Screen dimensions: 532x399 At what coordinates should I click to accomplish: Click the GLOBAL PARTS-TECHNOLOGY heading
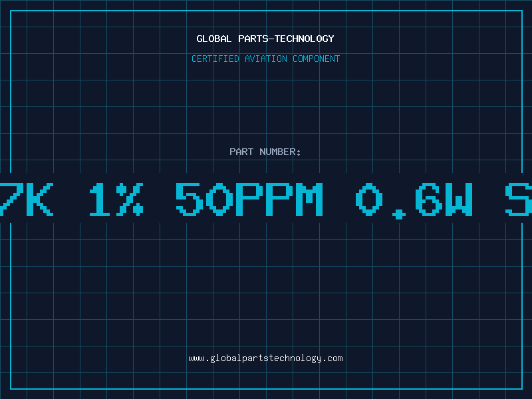[x=265, y=39]
